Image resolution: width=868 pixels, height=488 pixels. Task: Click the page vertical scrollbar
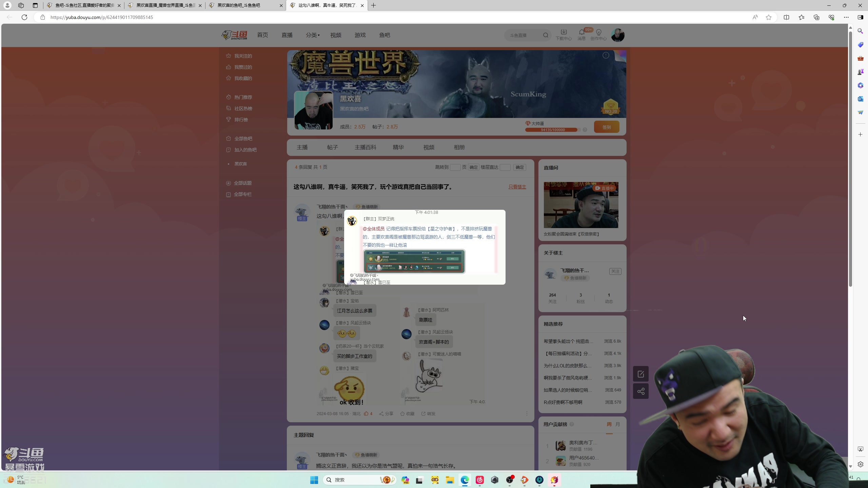(x=850, y=159)
